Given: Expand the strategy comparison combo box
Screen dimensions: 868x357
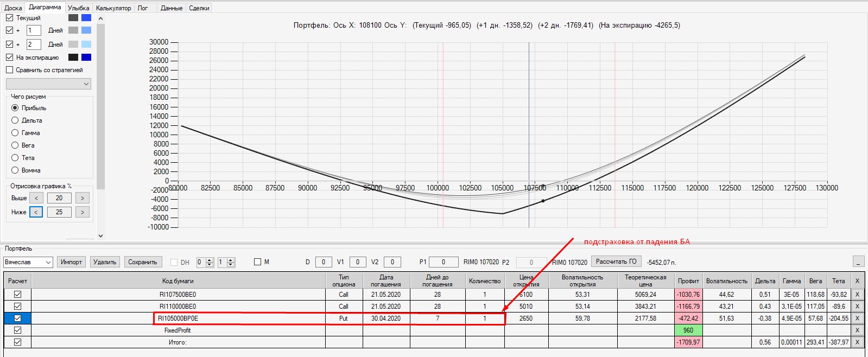Looking at the screenshot, I should 48,84.
